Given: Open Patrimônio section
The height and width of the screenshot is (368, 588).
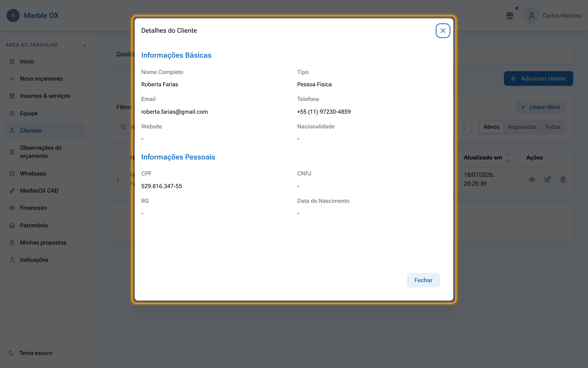Looking at the screenshot, I should point(45,225).
